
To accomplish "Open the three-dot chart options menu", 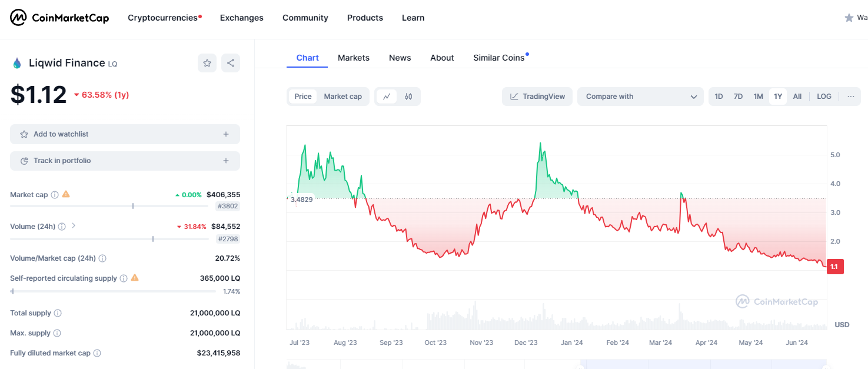I will pyautogui.click(x=850, y=97).
